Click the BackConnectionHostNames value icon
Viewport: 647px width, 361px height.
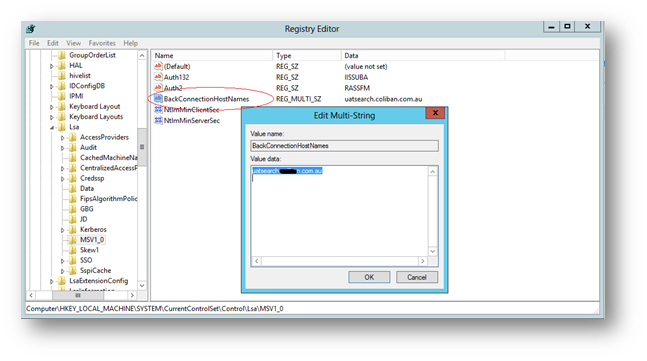158,99
